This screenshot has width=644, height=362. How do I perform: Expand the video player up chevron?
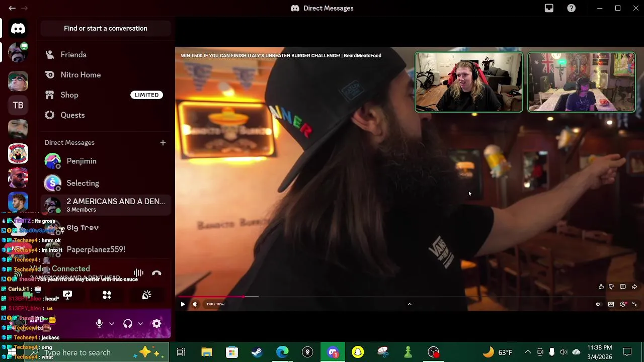click(410, 304)
